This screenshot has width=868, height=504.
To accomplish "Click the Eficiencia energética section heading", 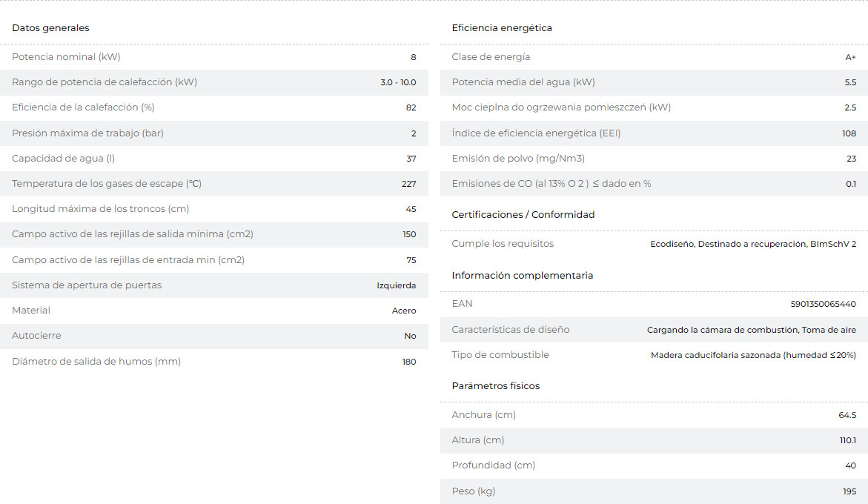I will pyautogui.click(x=502, y=28).
